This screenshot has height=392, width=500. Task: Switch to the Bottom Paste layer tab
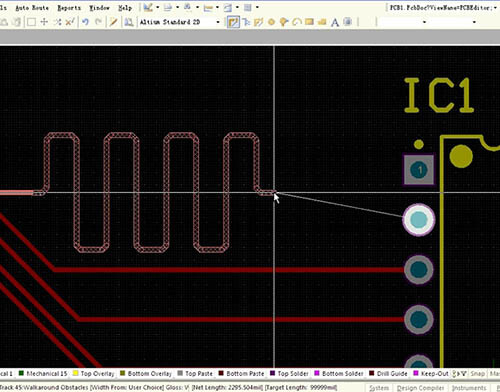pos(241,374)
